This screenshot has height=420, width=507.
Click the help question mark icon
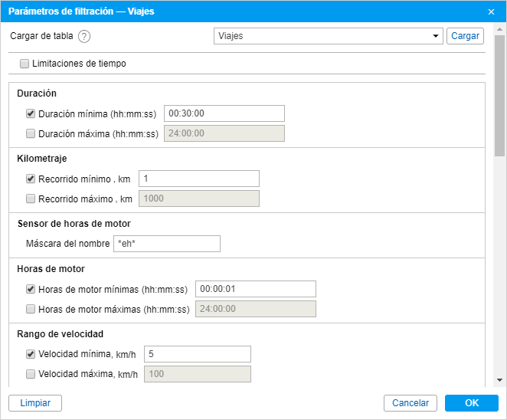(84, 36)
